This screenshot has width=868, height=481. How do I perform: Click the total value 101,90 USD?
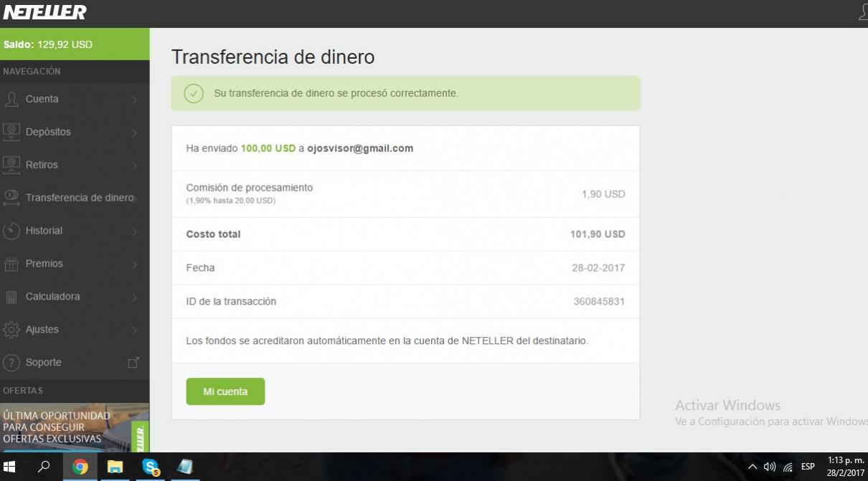coord(598,234)
